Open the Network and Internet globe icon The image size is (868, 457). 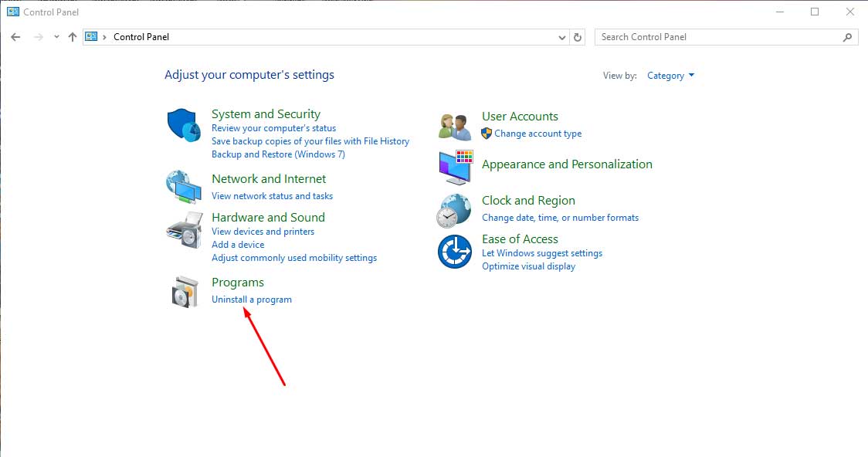pyautogui.click(x=184, y=186)
